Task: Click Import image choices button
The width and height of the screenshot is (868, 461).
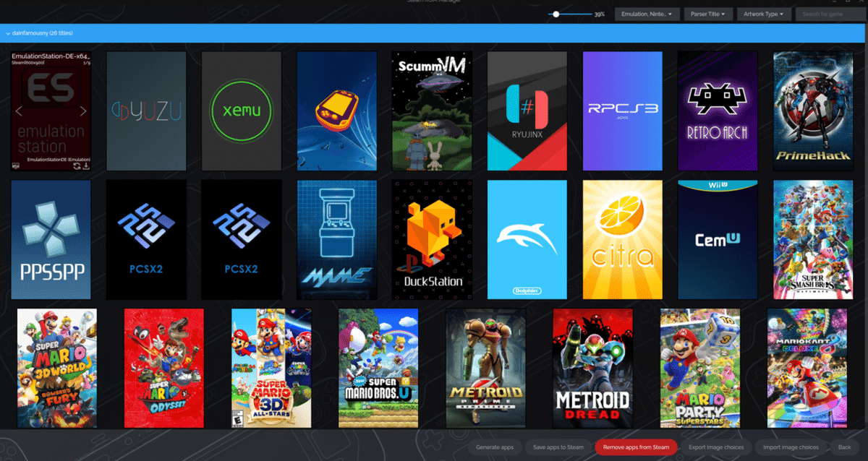Action: tap(791, 447)
